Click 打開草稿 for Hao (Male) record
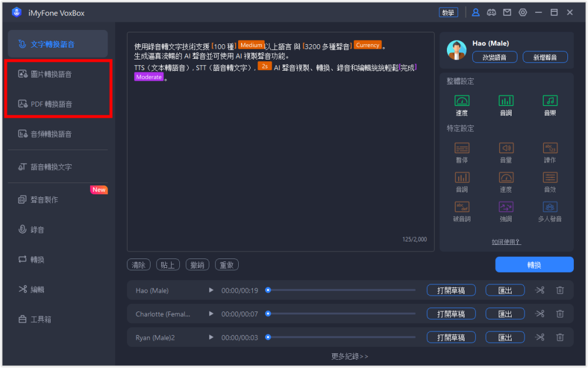This screenshot has width=588, height=368. [x=451, y=290]
